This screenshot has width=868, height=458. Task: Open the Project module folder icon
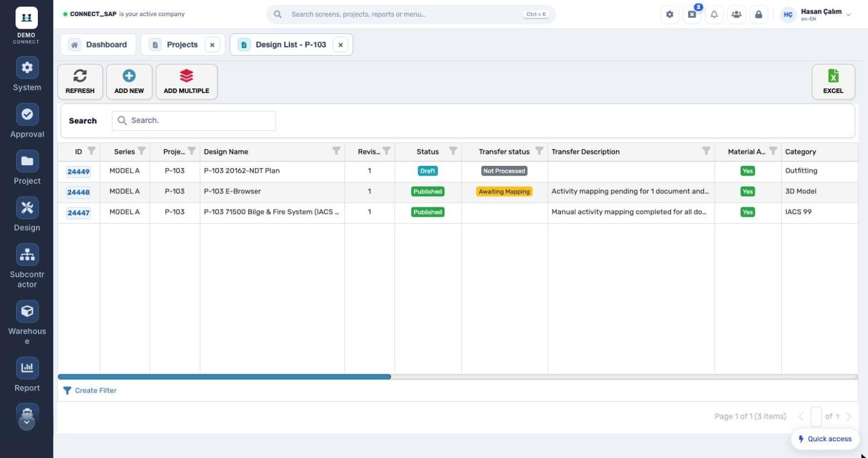(x=27, y=161)
